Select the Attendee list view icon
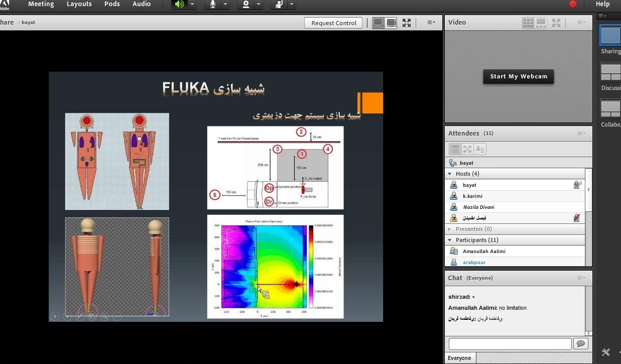621x364 pixels. (455, 149)
